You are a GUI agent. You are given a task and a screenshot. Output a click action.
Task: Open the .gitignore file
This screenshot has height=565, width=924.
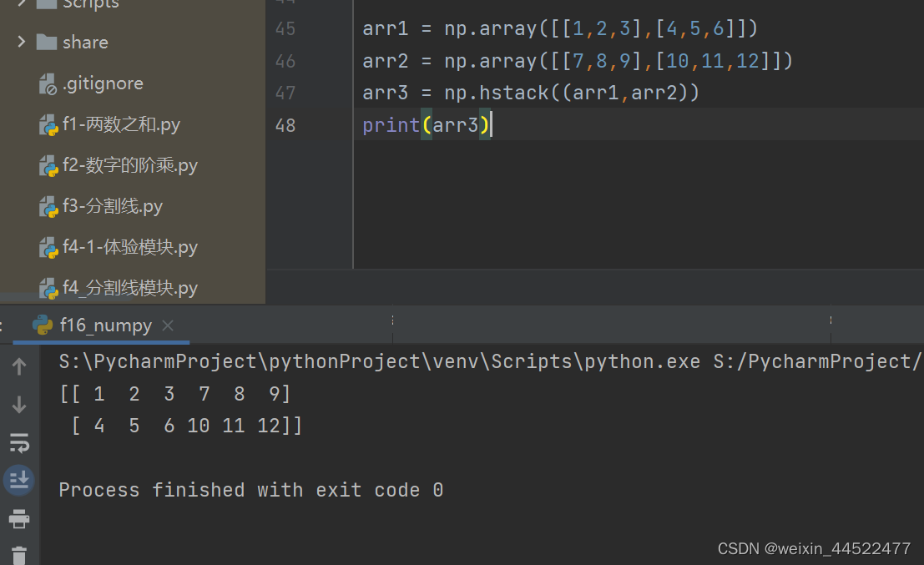pos(103,83)
